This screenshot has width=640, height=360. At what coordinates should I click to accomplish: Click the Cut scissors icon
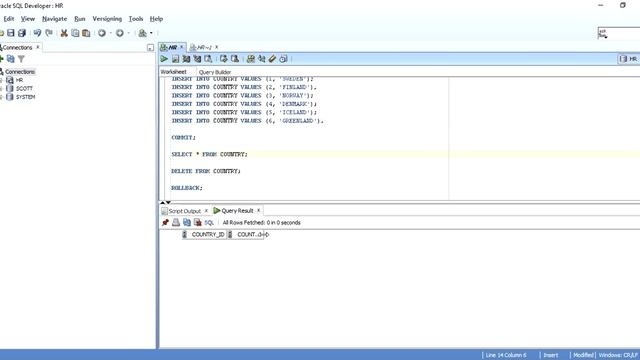coord(64,33)
